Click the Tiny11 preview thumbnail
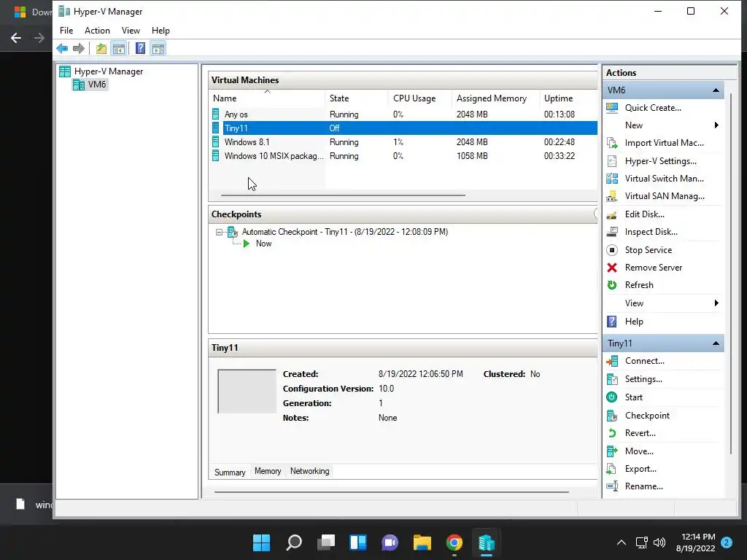 247,392
